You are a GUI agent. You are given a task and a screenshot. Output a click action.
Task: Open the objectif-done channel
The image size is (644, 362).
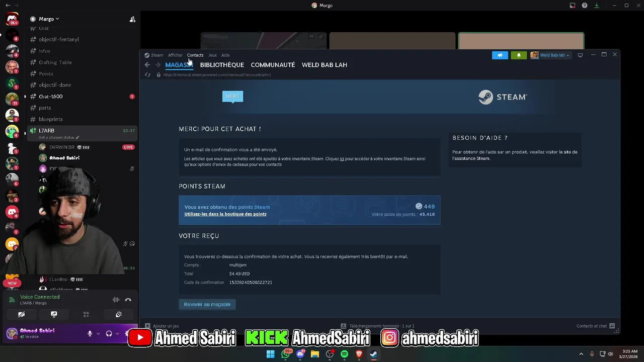55,85
